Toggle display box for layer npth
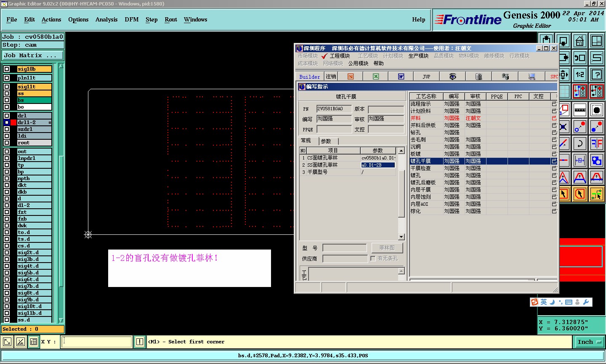 [7, 178]
